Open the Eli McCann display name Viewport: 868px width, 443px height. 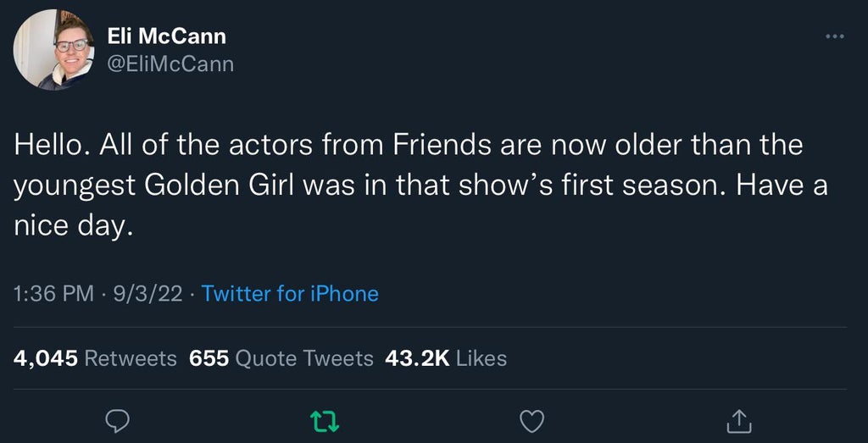(167, 36)
